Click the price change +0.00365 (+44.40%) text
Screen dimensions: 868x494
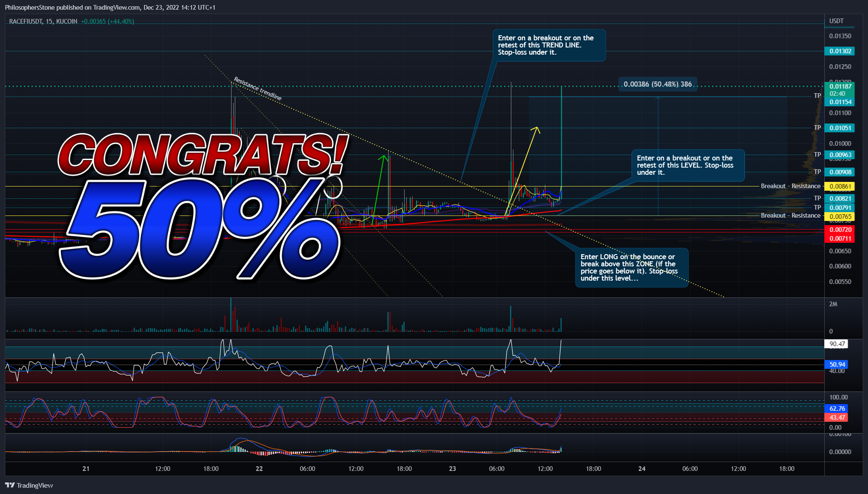(x=108, y=21)
